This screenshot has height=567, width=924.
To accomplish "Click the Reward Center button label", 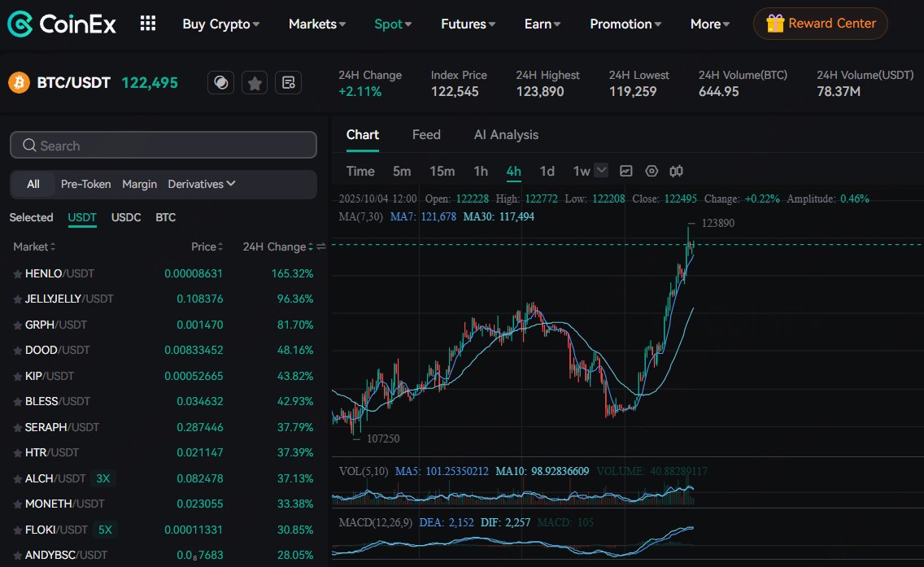I will [x=832, y=24].
